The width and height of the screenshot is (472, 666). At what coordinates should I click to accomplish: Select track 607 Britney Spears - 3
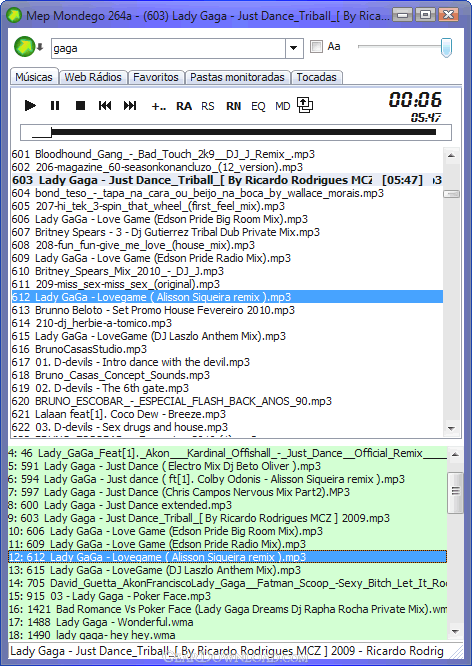pyautogui.click(x=227, y=232)
